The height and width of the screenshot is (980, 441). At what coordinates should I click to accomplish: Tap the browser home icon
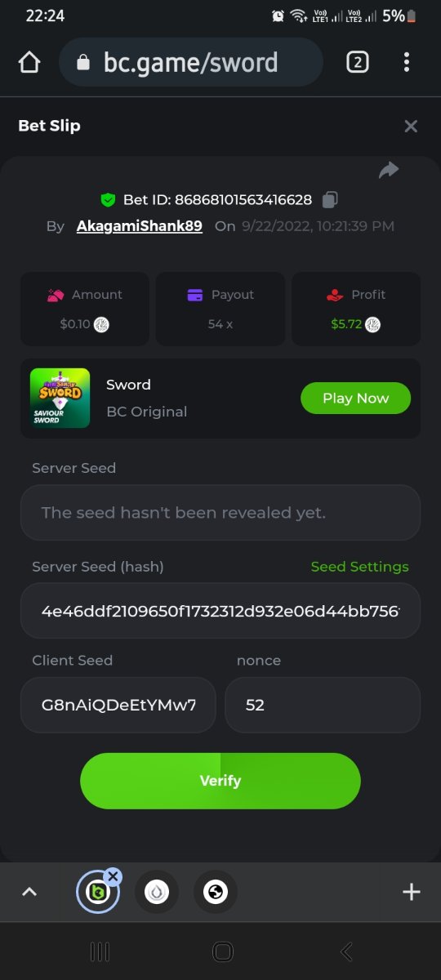click(29, 62)
